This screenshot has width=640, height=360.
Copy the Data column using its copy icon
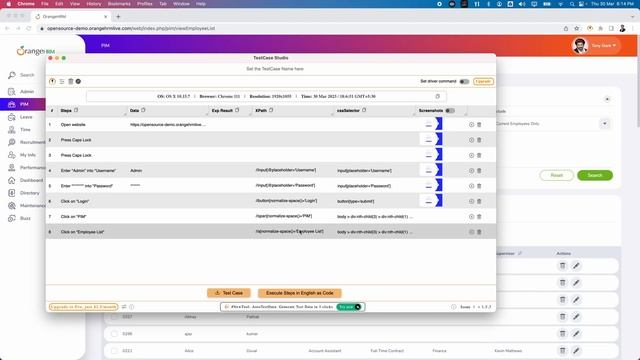coord(143,110)
